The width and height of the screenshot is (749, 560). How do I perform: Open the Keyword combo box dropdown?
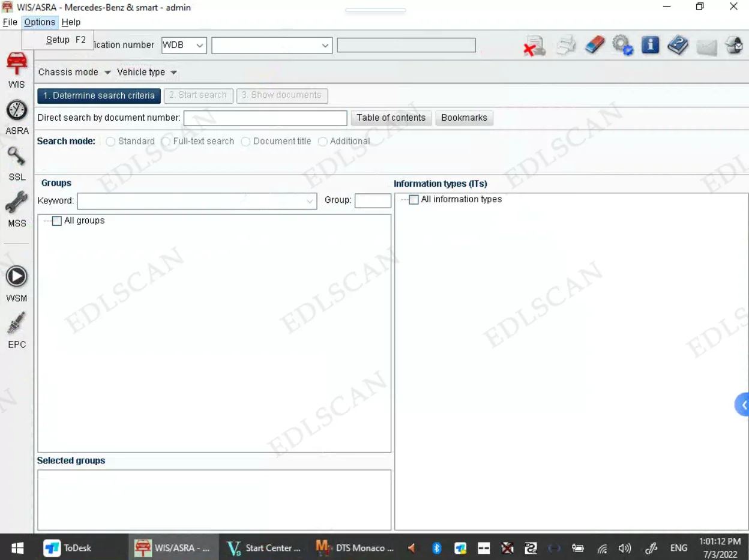click(310, 201)
